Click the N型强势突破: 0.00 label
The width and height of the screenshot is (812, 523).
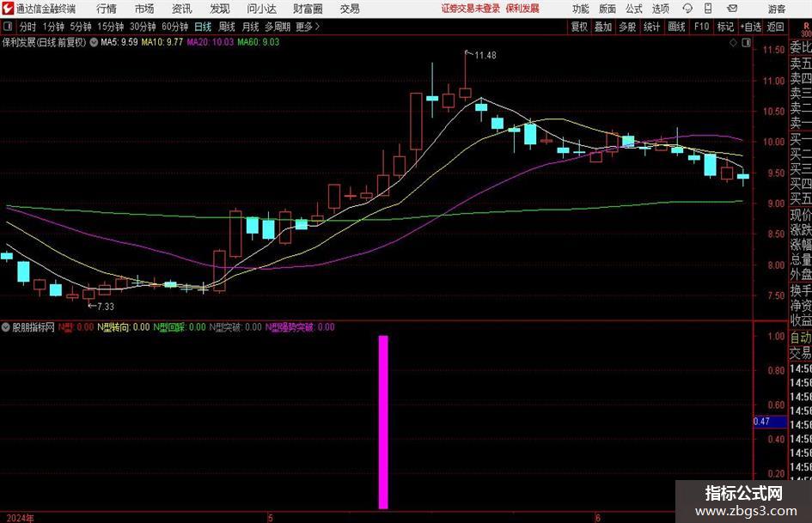click(x=300, y=327)
